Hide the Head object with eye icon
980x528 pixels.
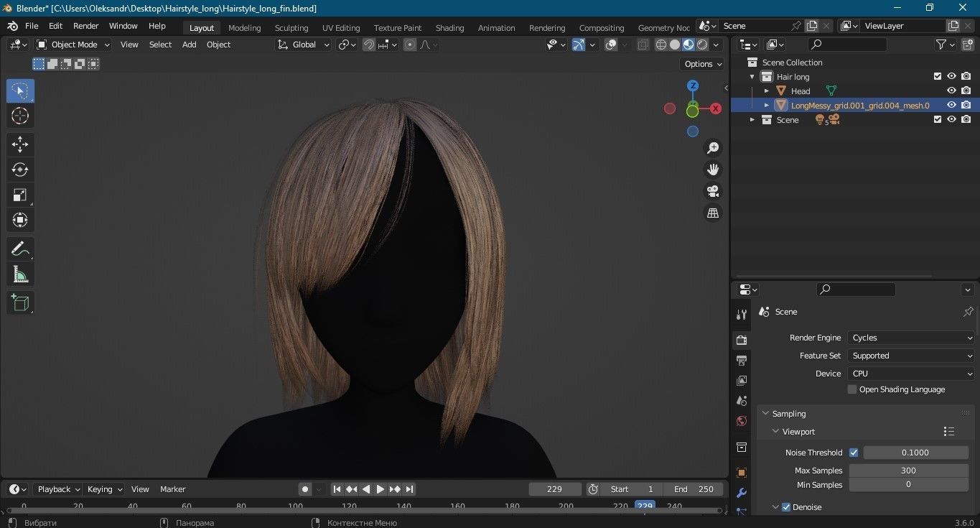click(x=951, y=91)
